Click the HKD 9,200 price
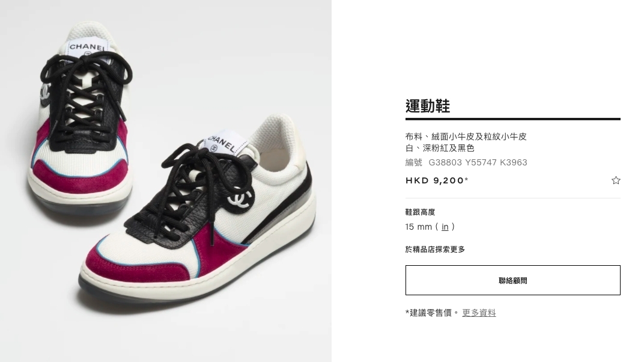Screen dimensions: 644x362 tap(437, 180)
